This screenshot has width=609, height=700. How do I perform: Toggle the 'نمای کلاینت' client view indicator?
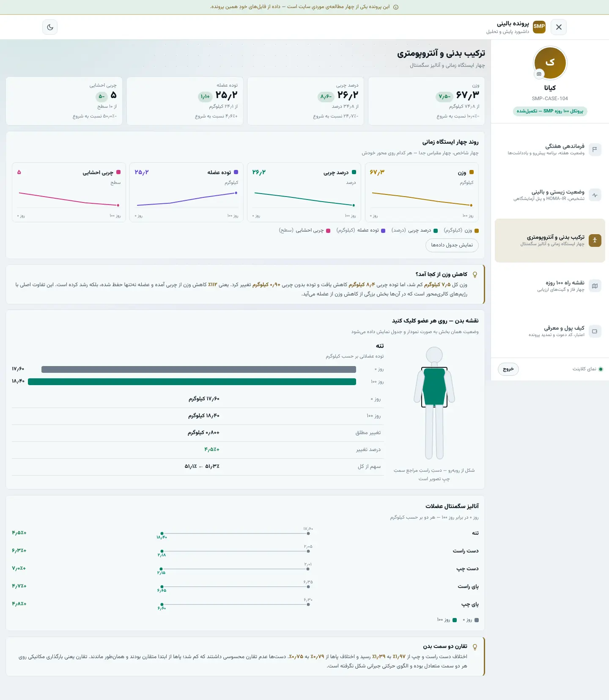click(x=588, y=369)
